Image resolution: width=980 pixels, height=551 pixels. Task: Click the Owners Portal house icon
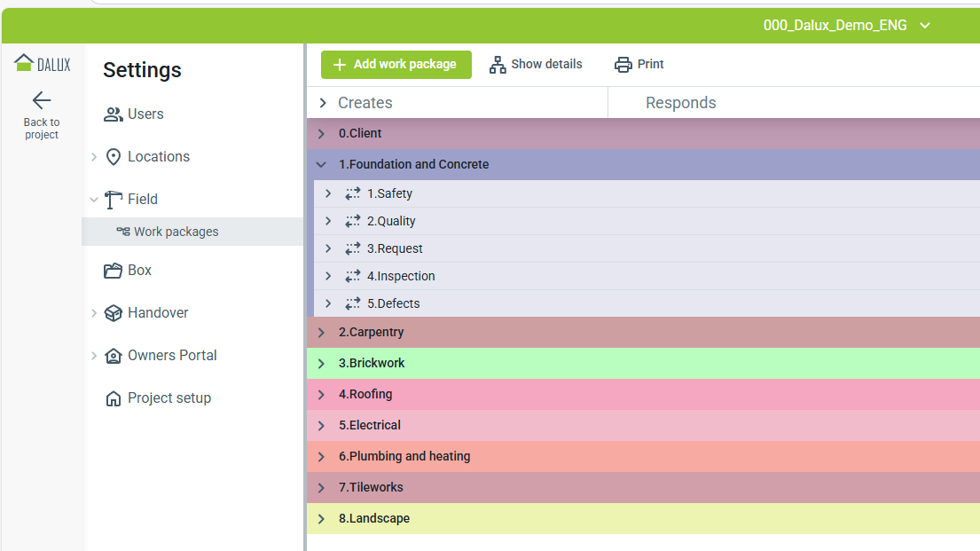114,356
